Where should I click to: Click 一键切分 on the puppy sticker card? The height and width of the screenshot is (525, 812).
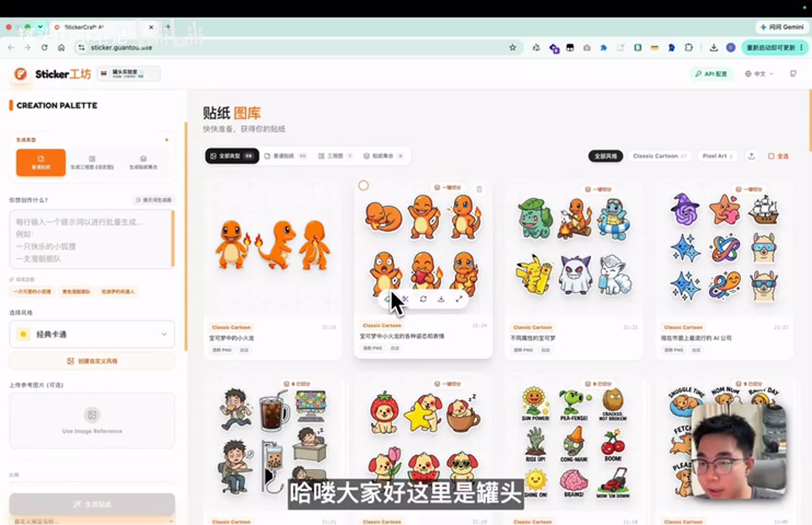[x=447, y=384]
